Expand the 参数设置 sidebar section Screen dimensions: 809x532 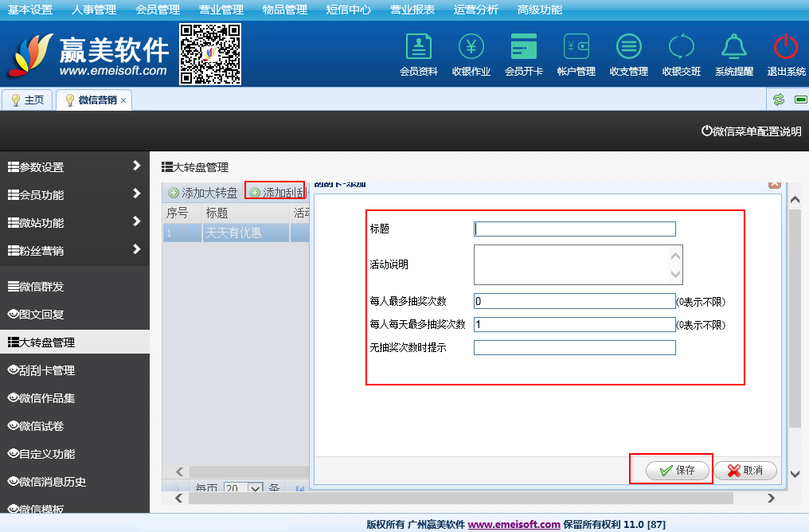75,167
